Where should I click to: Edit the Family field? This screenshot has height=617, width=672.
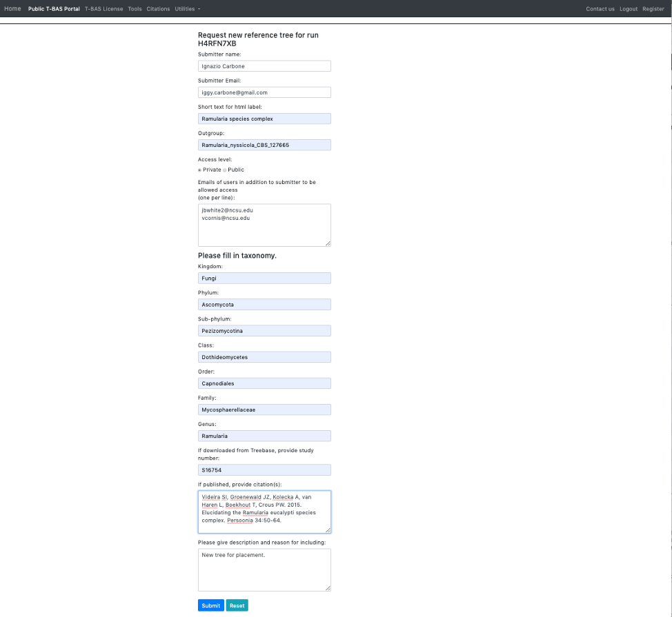point(264,409)
